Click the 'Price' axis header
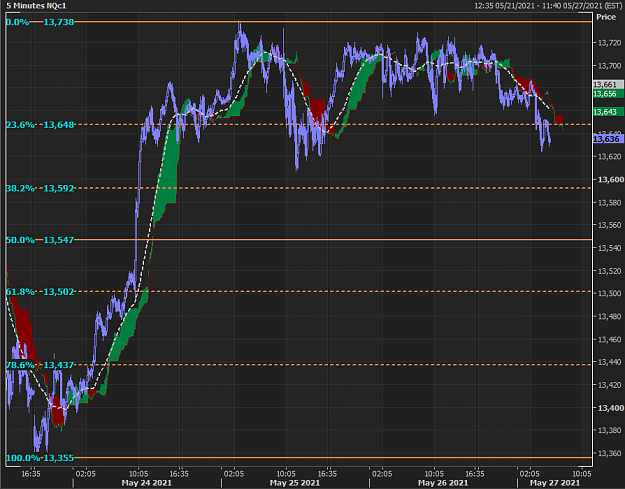Screen dimensions: 625x489 coord(606,17)
